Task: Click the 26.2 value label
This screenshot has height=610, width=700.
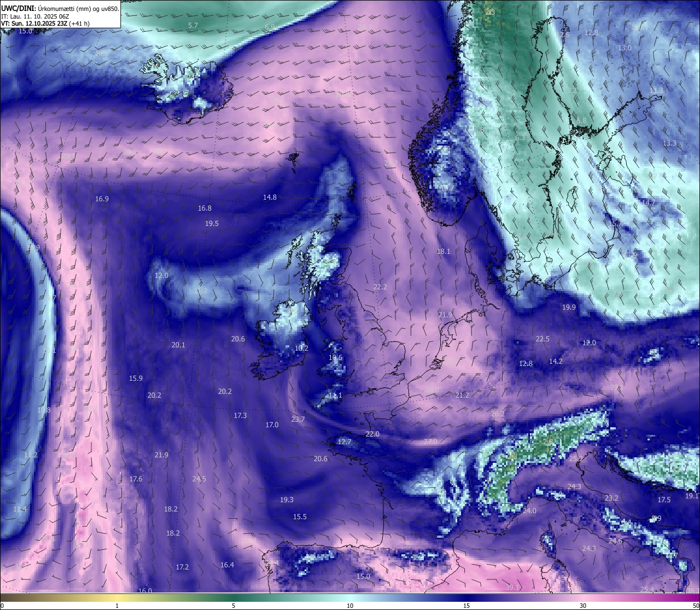Action: 498,414
